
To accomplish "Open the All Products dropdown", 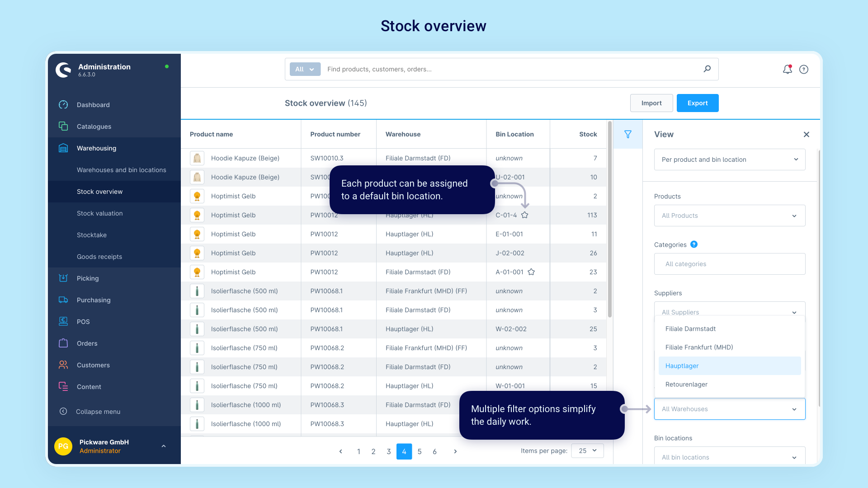I will [730, 216].
